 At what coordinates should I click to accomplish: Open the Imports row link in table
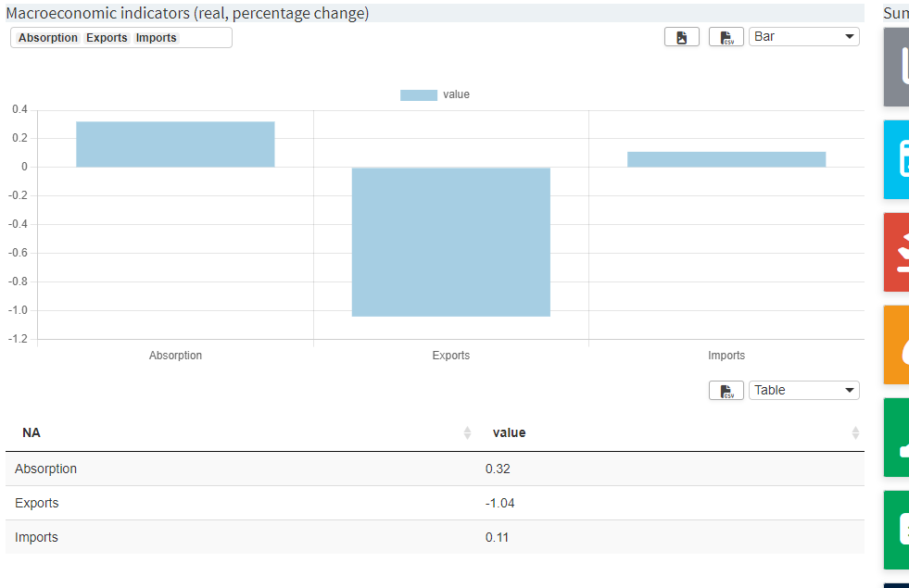pyautogui.click(x=35, y=537)
